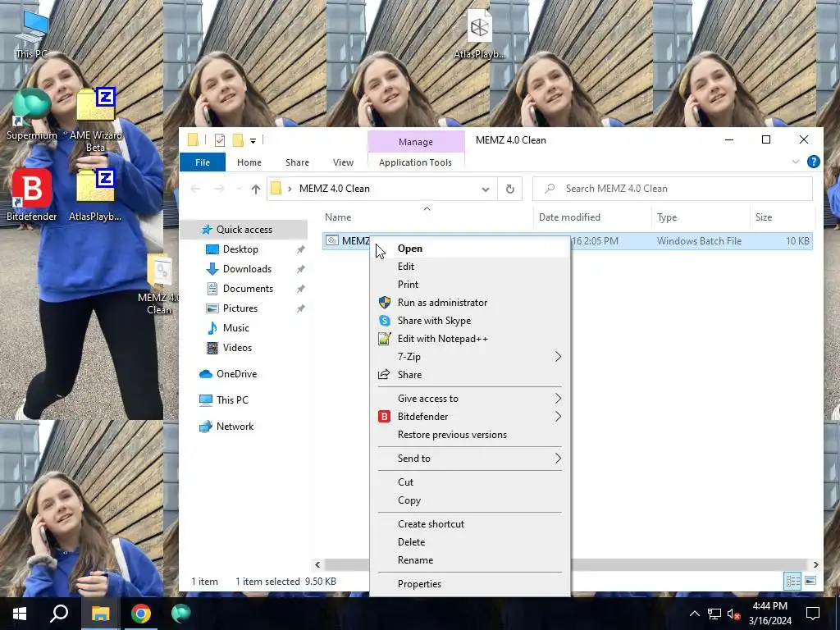Open the recent locations dropdown arrow

239,189
